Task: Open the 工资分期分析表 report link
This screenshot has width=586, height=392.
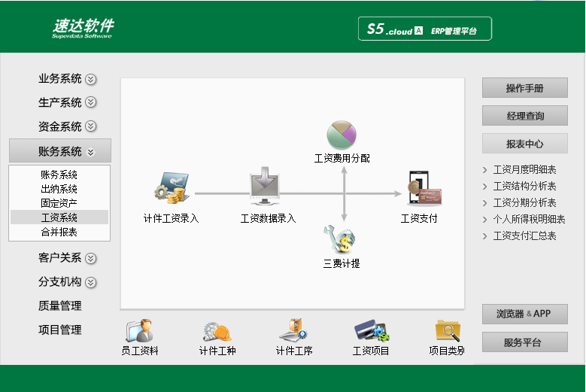Action: 525,202
